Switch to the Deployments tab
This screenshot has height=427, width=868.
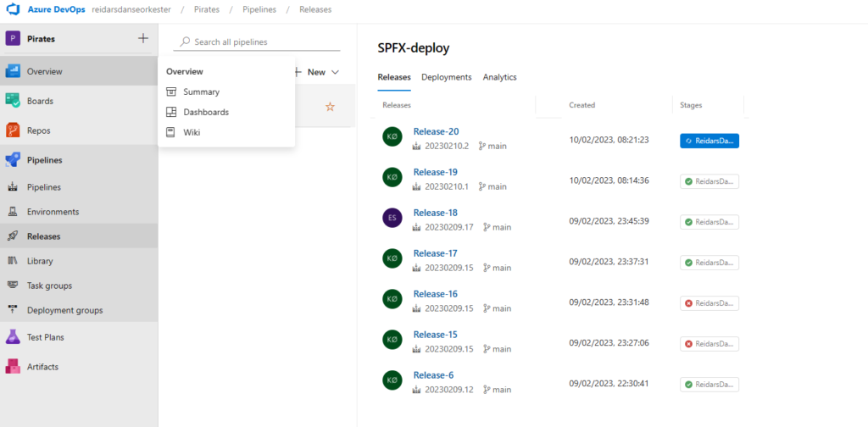446,77
